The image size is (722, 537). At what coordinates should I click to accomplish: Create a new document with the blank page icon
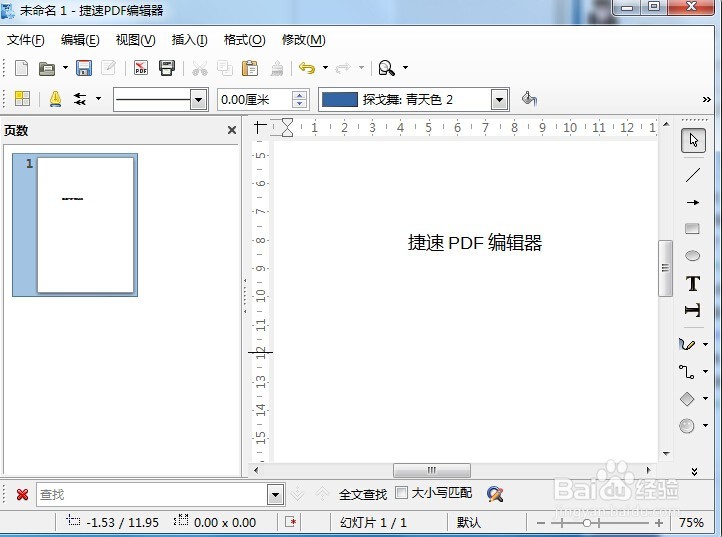pos(22,68)
